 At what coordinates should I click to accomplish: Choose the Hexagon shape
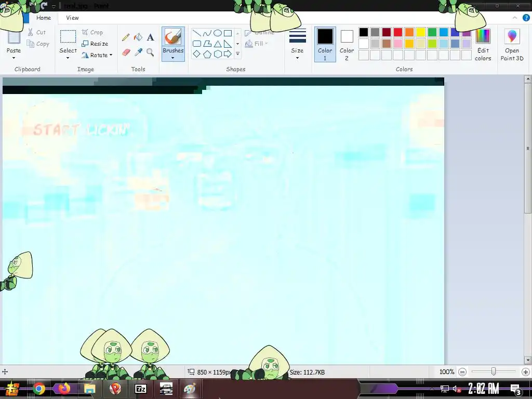click(218, 54)
